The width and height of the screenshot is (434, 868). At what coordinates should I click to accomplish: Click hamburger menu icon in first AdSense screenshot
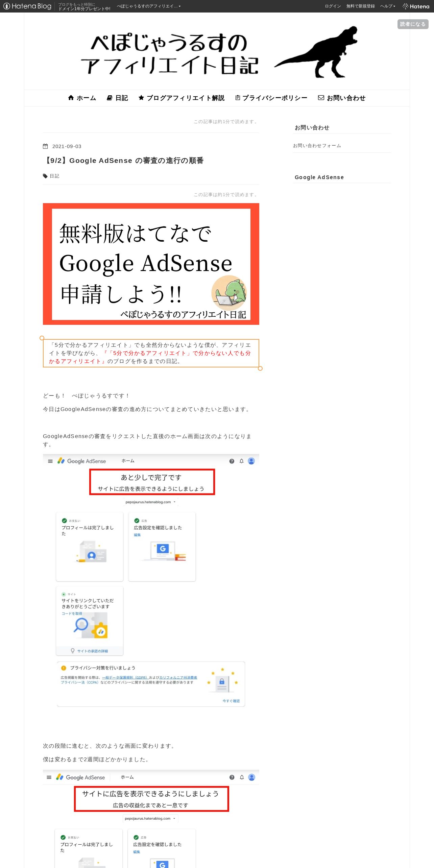[x=50, y=461]
